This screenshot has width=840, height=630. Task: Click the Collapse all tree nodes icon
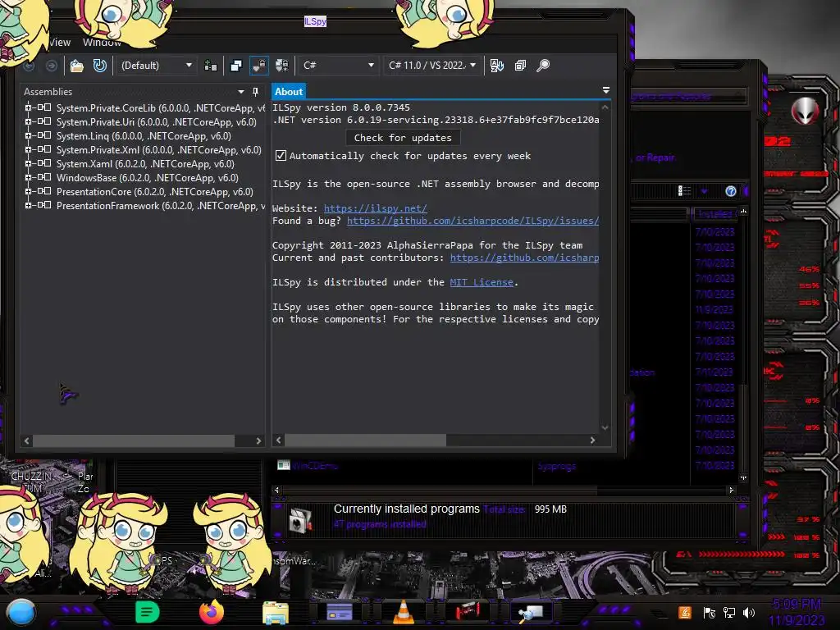coord(520,66)
